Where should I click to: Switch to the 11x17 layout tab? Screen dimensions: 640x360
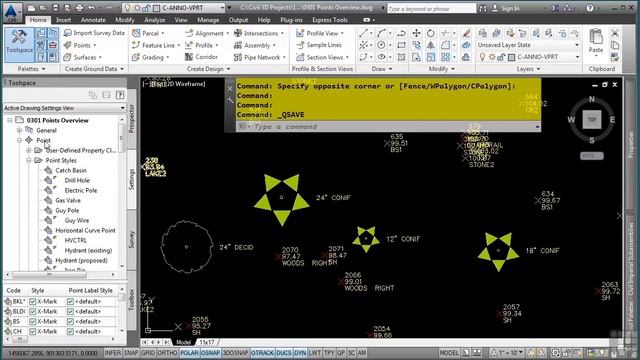[x=207, y=342]
